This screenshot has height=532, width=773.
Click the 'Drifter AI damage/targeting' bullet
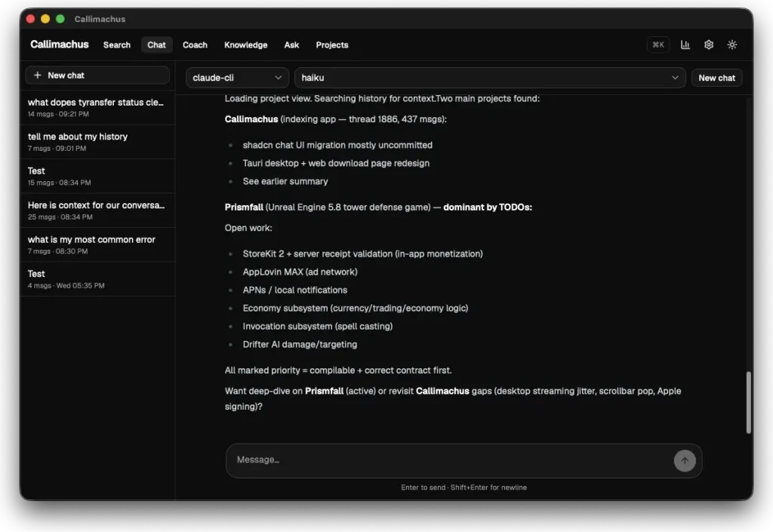click(x=300, y=344)
